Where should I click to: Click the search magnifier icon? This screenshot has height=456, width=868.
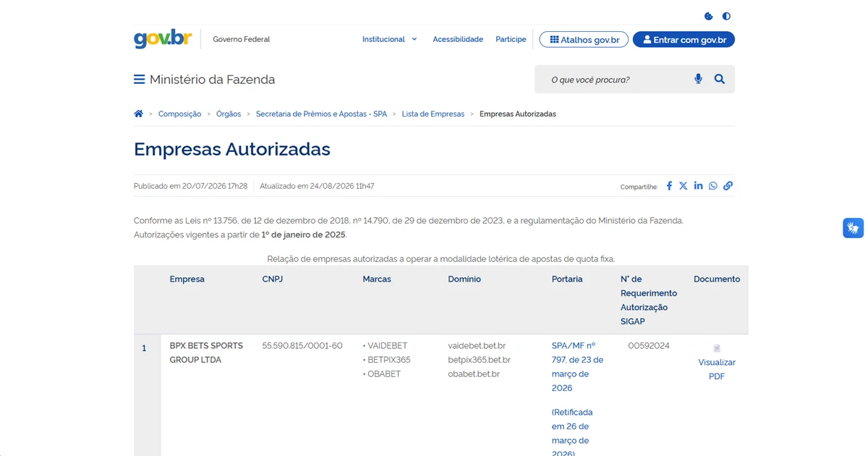tap(720, 79)
